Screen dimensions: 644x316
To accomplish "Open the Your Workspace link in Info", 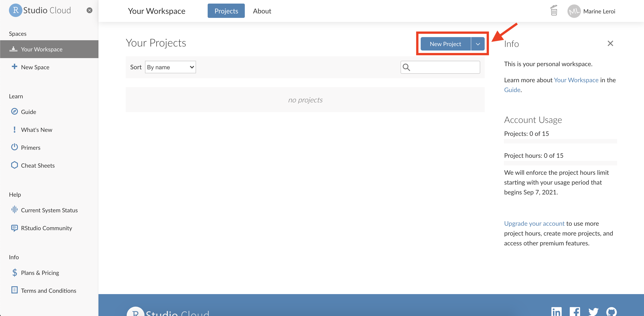I will click(x=576, y=80).
